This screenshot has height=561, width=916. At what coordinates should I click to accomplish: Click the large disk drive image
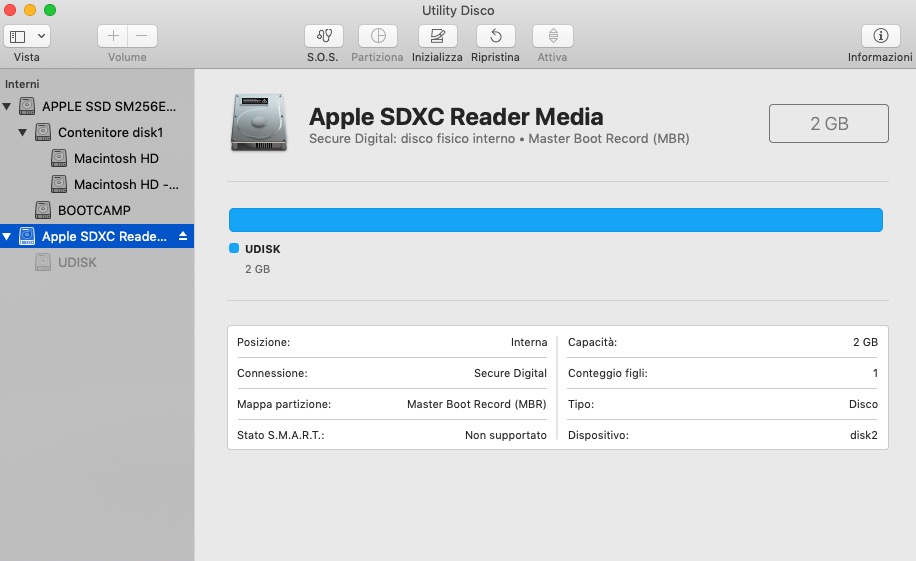(259, 123)
